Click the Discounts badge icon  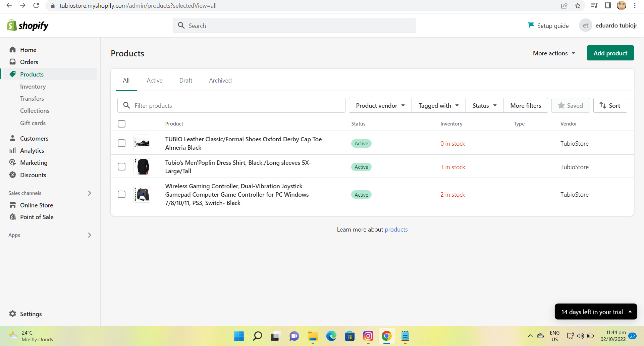click(x=13, y=175)
